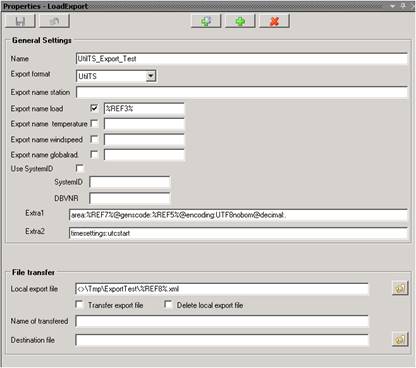Click the Local export file path field
The width and height of the screenshot is (416, 368).
click(222, 289)
